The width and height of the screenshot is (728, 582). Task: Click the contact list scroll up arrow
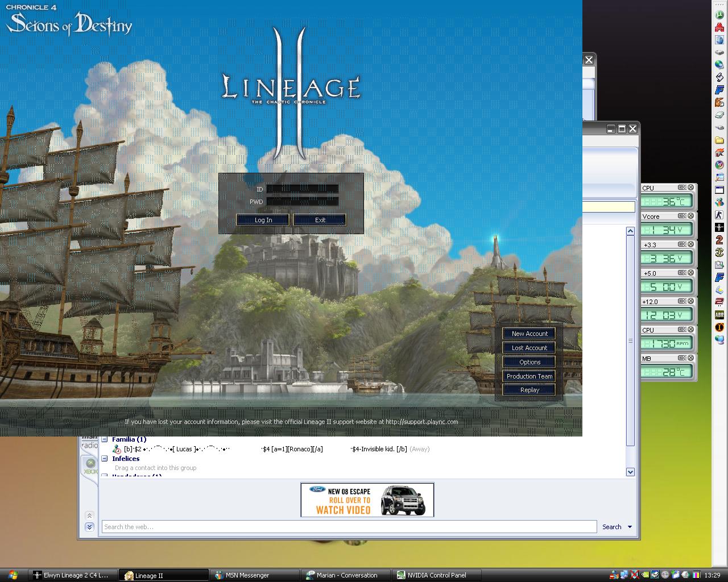point(630,231)
